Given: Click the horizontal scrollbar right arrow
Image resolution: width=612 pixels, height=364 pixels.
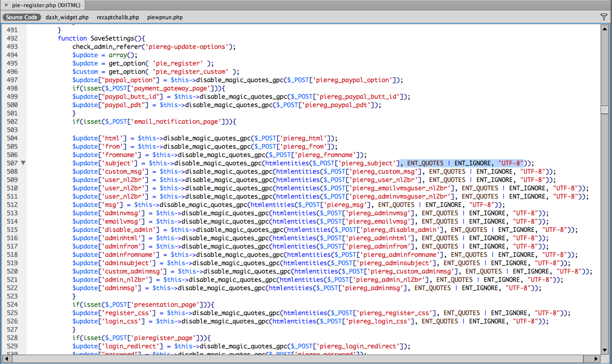Looking at the screenshot, I should [596, 358].
